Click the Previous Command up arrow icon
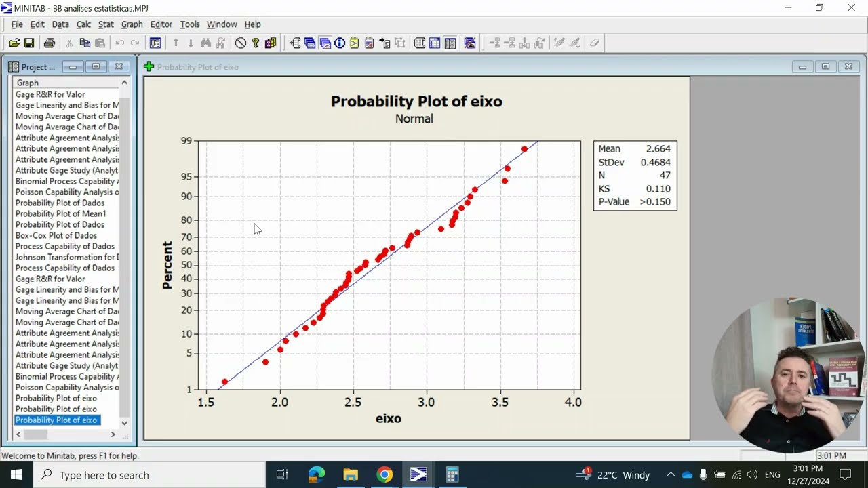 (176, 43)
